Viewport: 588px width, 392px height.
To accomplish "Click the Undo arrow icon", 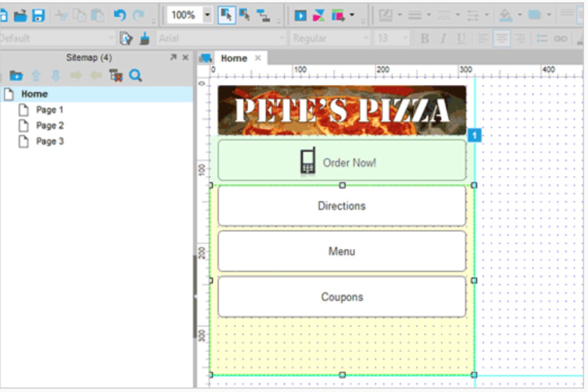I will (120, 15).
